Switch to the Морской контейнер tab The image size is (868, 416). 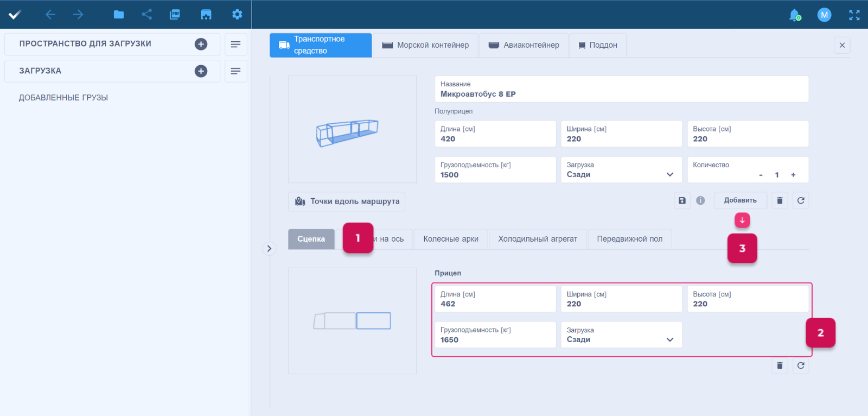tap(425, 45)
